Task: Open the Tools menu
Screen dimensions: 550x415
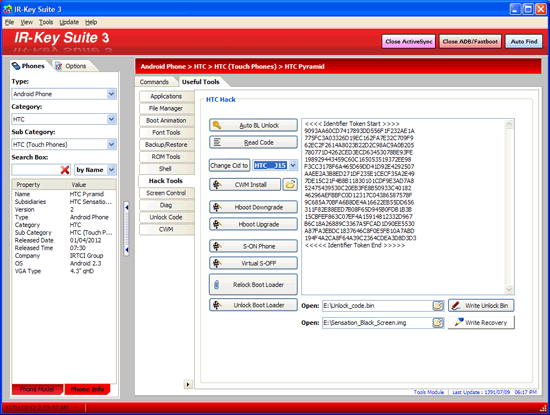Action: point(46,22)
